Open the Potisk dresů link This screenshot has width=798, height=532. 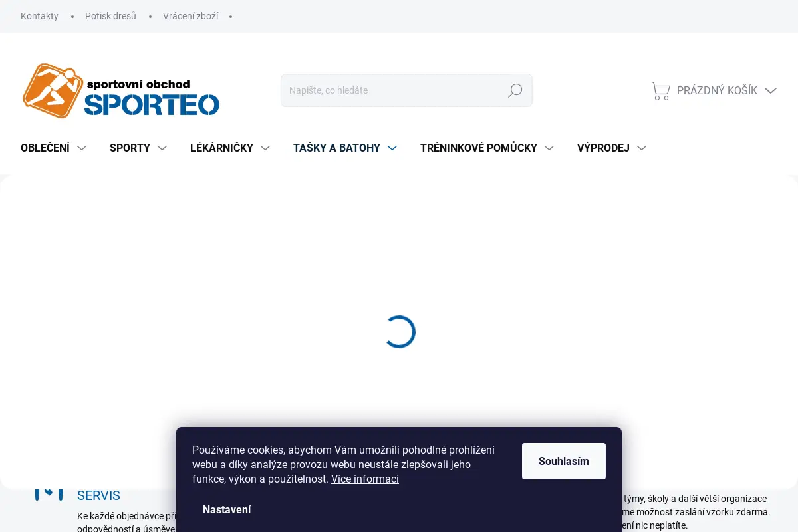(110, 16)
